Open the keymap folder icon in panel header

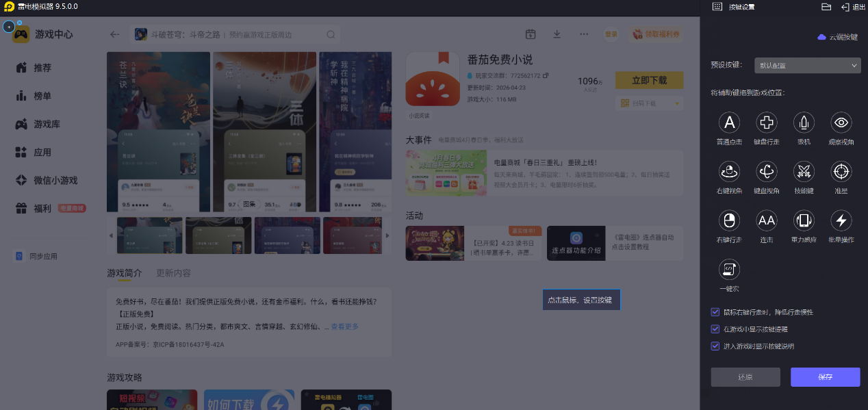click(x=826, y=7)
